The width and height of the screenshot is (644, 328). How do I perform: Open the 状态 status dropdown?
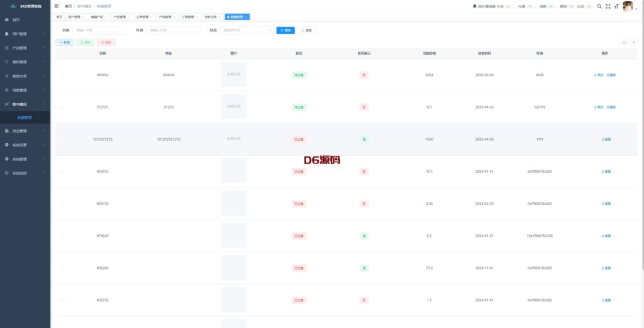click(x=247, y=30)
